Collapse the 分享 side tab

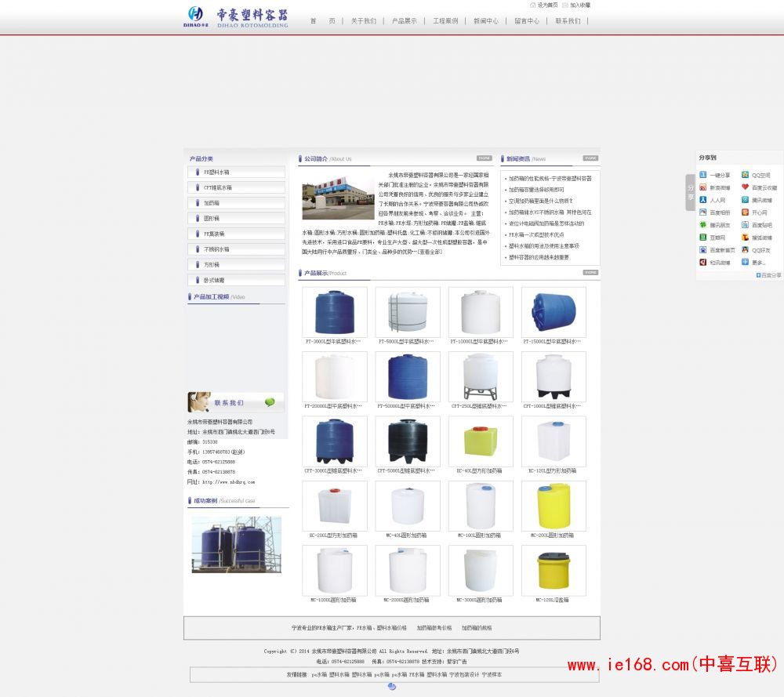tap(691, 192)
